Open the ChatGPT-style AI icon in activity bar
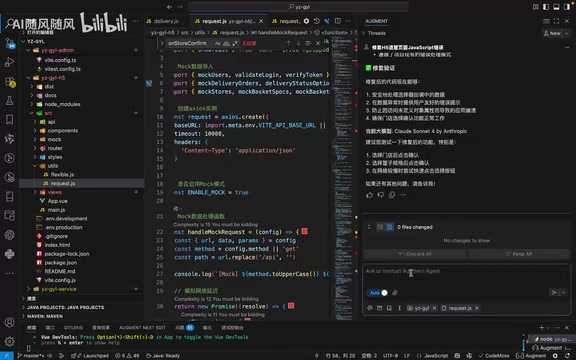The width and height of the screenshot is (576, 360). click(x=10, y=235)
